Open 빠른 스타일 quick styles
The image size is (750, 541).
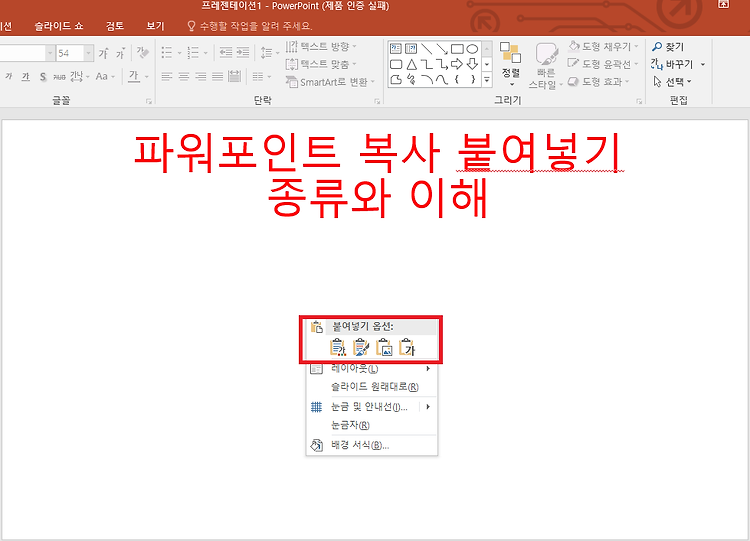pyautogui.click(x=545, y=66)
